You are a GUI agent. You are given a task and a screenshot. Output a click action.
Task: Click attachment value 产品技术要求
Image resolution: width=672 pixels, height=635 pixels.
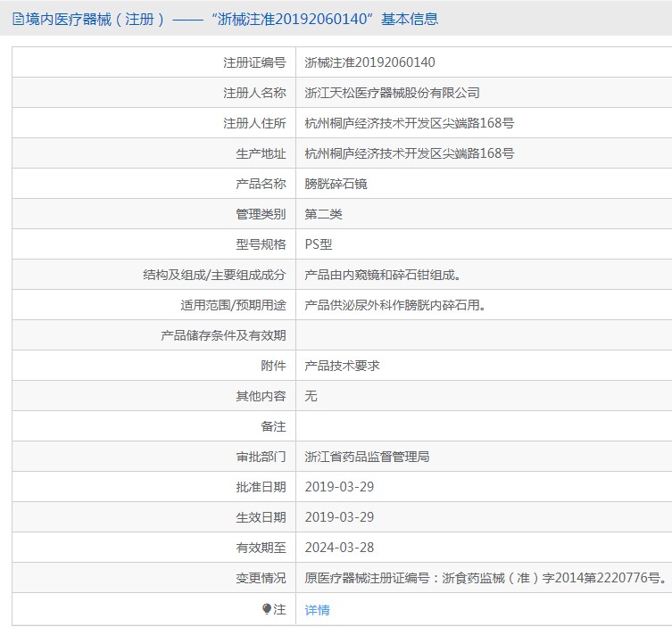tap(343, 366)
